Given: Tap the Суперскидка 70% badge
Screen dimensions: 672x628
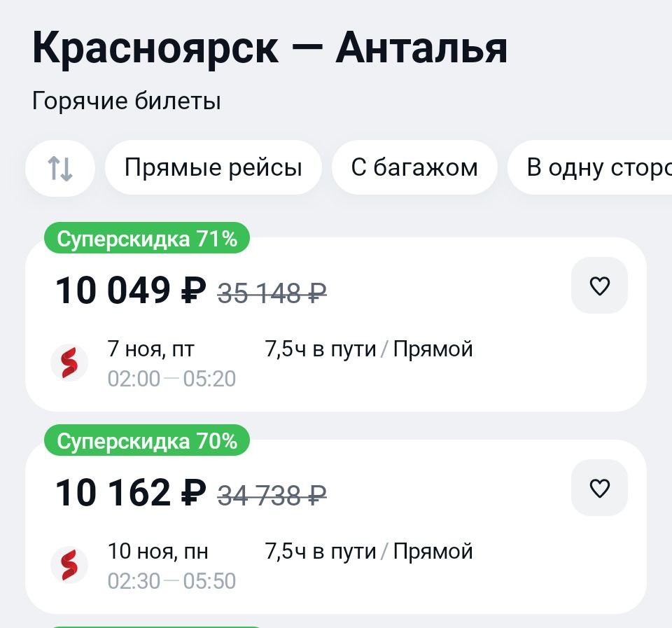Looking at the screenshot, I should (x=147, y=441).
